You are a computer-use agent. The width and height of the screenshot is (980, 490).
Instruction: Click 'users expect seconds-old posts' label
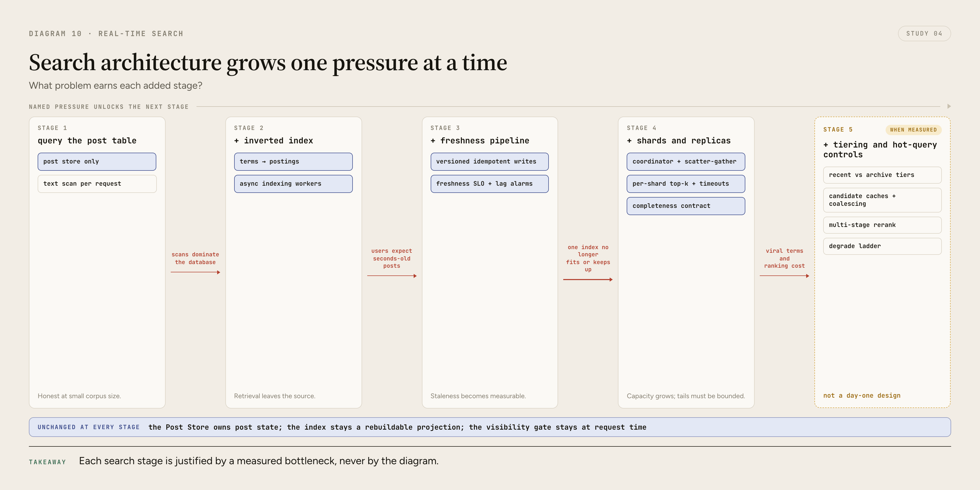tap(391, 258)
